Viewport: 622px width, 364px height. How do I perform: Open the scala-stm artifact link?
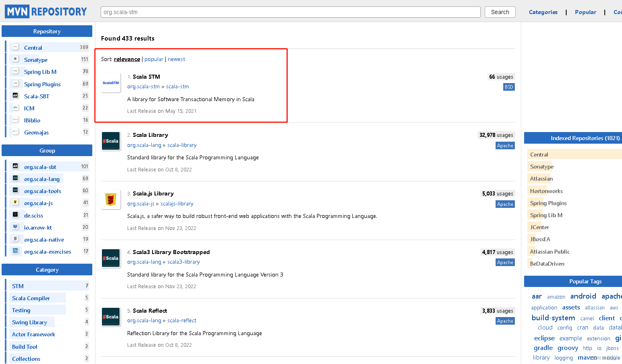(177, 86)
